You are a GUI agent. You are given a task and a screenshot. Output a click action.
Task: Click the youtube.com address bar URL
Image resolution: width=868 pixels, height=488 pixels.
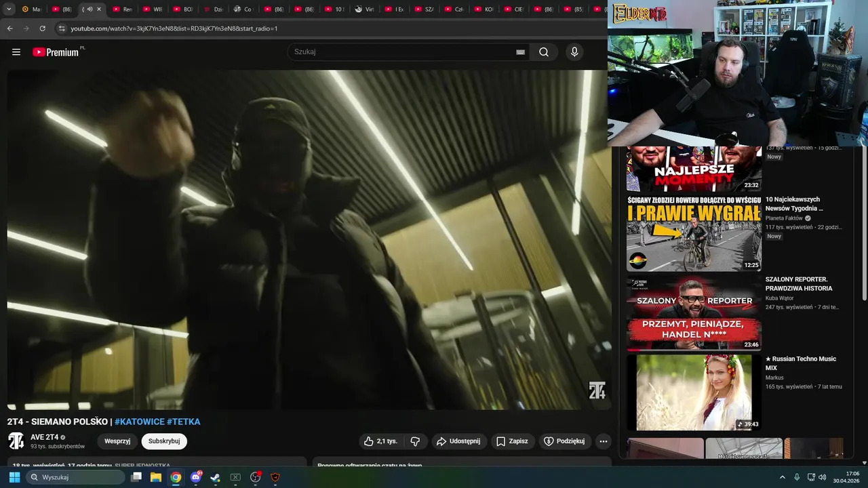[174, 28]
